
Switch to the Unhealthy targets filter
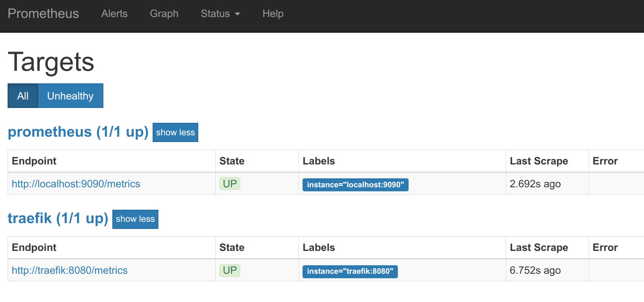[x=71, y=95]
